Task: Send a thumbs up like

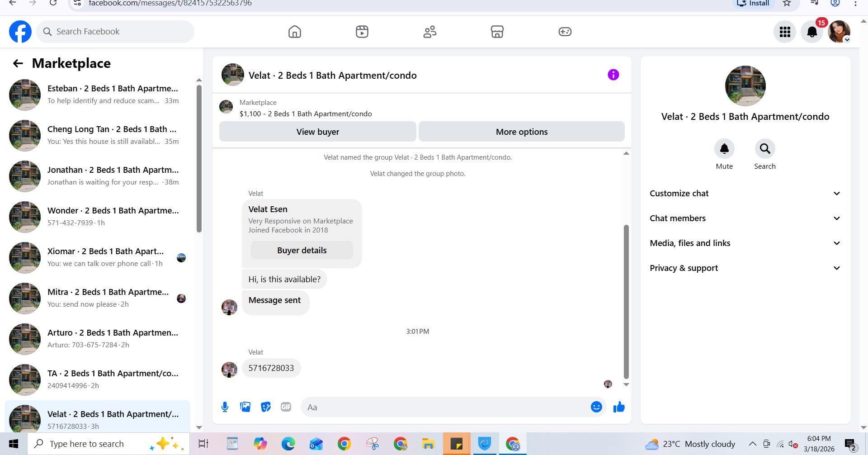Action: 619,407
